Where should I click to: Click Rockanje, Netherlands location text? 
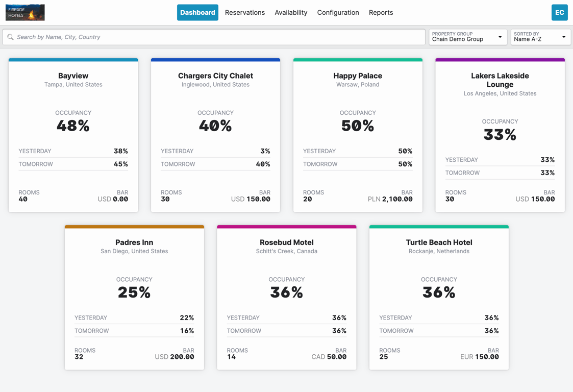[439, 251]
